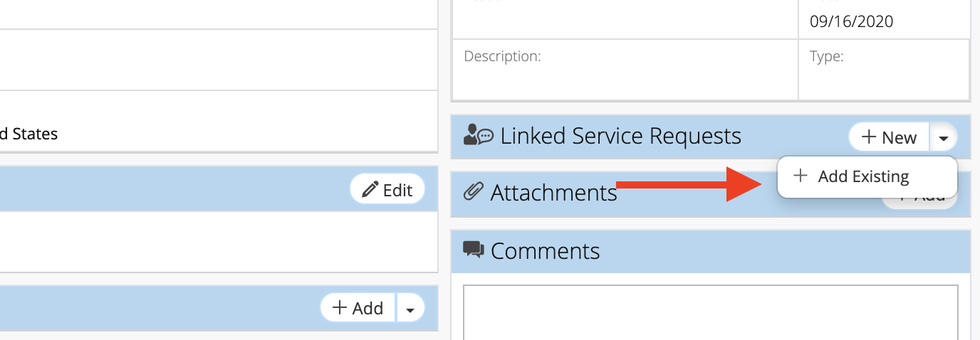Click the Linked Service Requests person-chat icon

[x=478, y=135]
